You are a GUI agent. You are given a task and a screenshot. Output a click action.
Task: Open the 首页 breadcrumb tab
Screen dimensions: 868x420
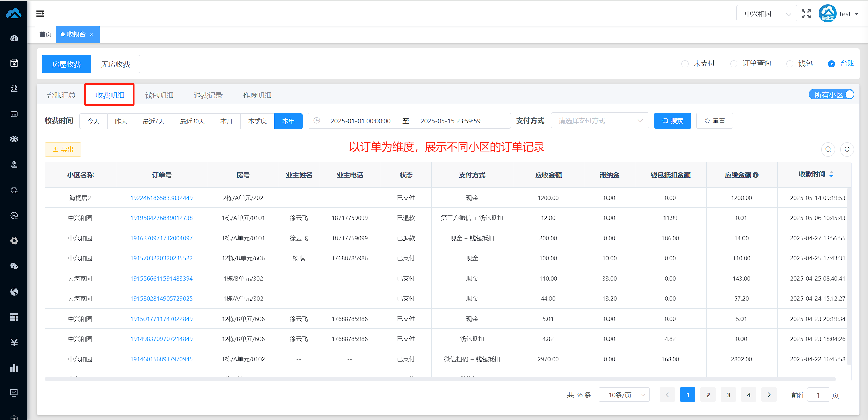(x=45, y=34)
